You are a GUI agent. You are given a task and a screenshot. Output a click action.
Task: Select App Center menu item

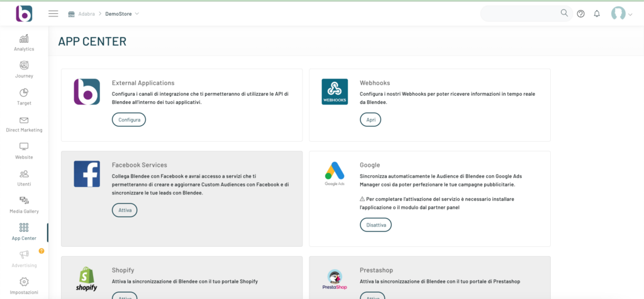point(24,231)
